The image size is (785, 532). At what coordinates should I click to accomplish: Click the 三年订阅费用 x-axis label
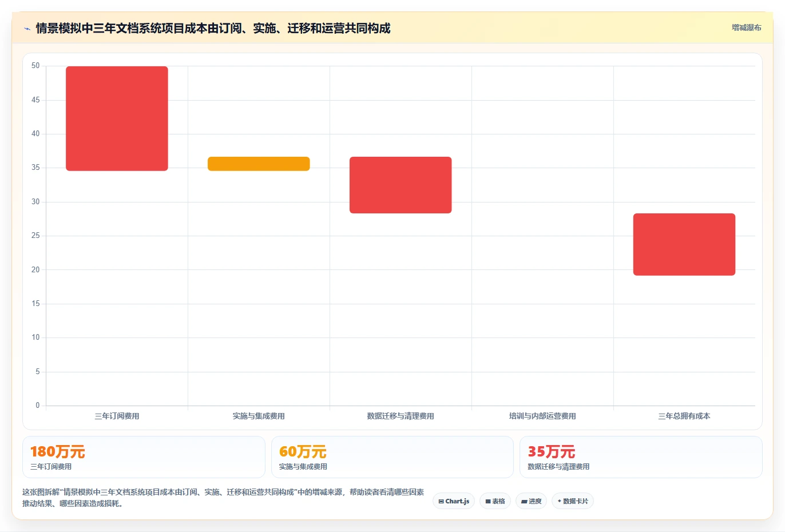coord(117,416)
